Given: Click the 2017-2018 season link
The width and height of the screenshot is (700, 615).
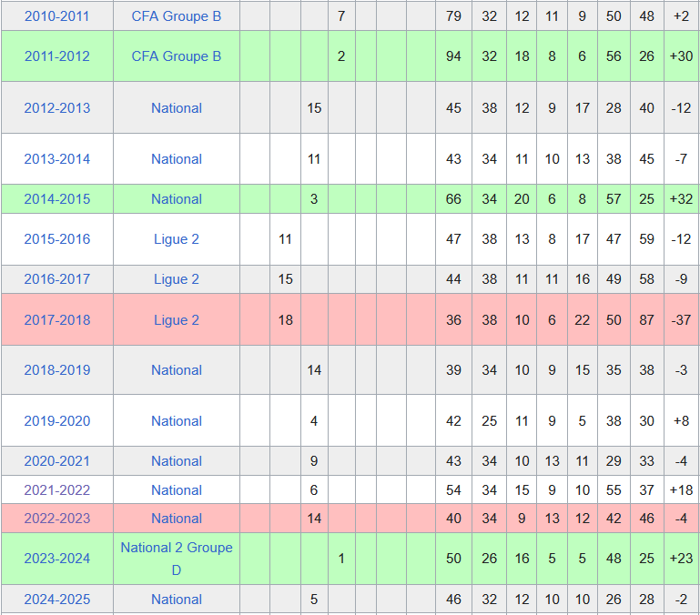Looking at the screenshot, I should point(56,320).
